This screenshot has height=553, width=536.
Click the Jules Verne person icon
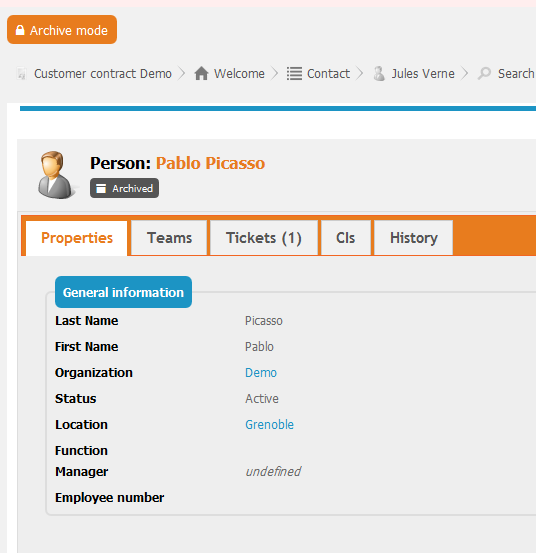379,74
